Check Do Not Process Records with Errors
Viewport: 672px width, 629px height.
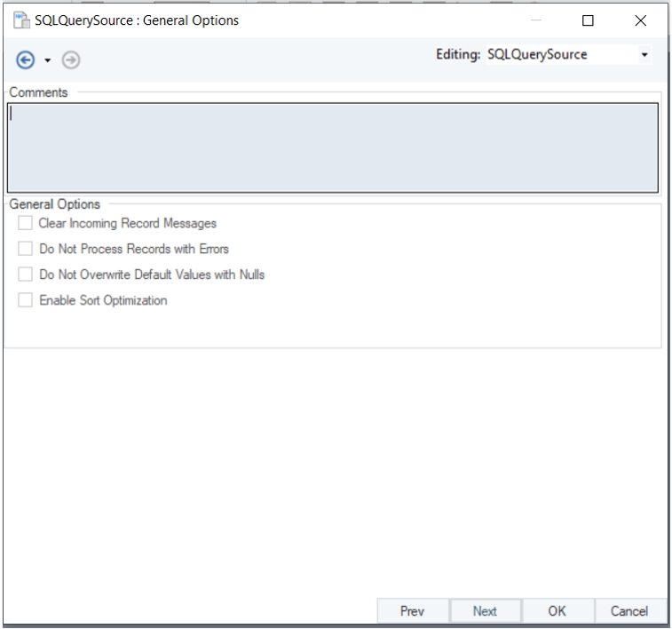[25, 249]
